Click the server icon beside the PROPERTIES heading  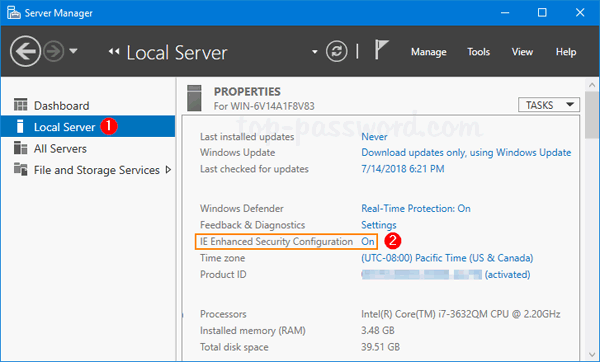[x=194, y=98]
